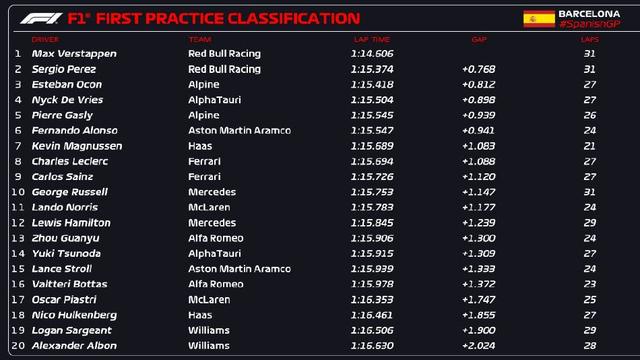
Task: Click the GAP column header
Action: (479, 40)
